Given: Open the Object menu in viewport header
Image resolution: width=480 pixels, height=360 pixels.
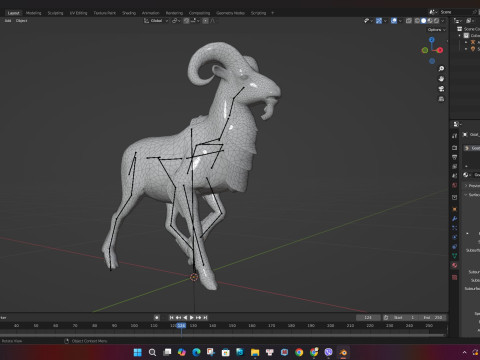Looking at the screenshot, I should click(21, 21).
